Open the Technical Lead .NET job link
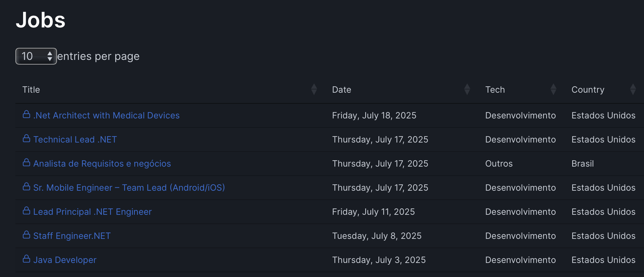The width and height of the screenshot is (644, 277). pyautogui.click(x=75, y=140)
